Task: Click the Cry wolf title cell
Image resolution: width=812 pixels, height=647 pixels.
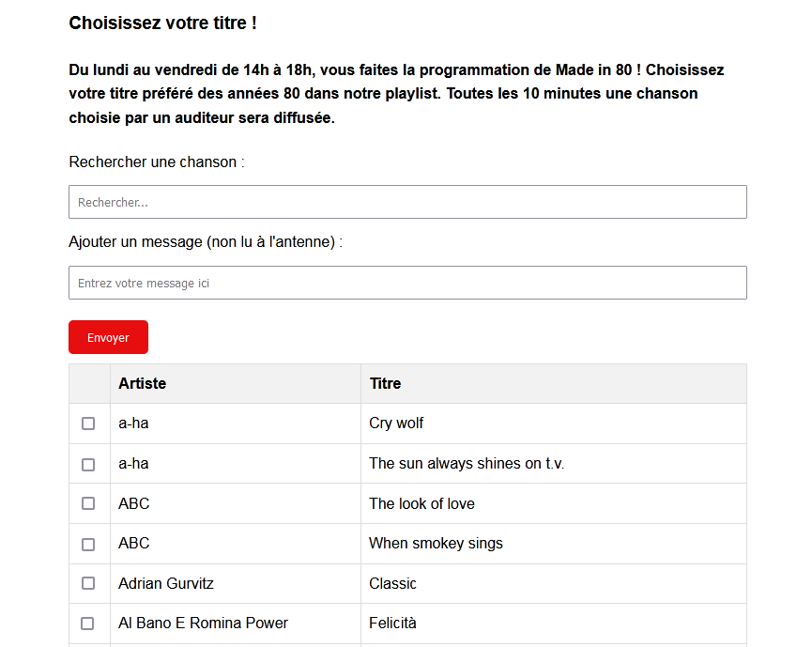Action: [x=396, y=424]
